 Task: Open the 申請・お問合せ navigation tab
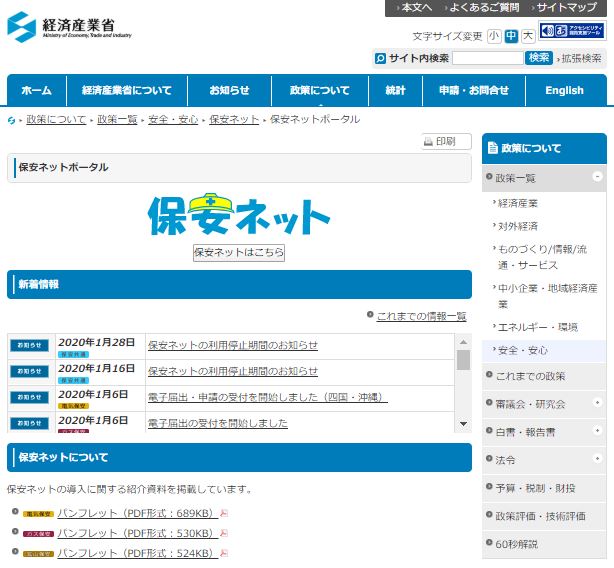[x=474, y=90]
